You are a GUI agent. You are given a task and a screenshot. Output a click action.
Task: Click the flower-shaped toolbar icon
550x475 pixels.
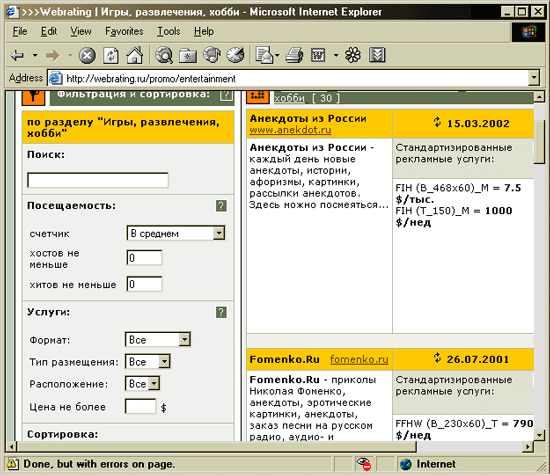click(353, 55)
